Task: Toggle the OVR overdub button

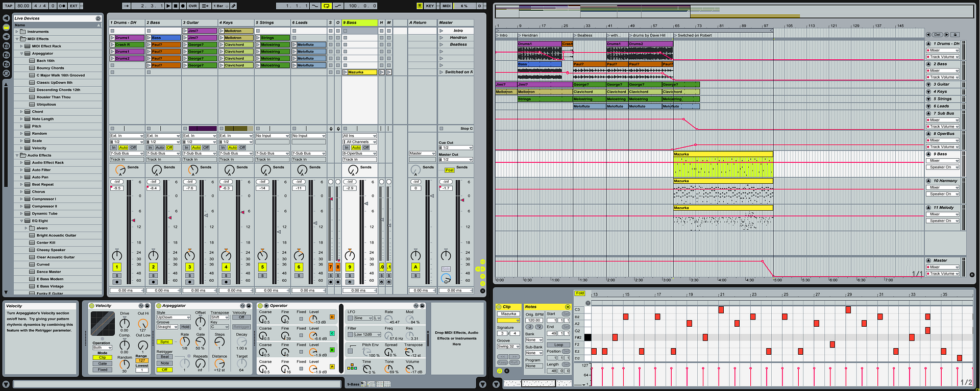Action: coord(192,6)
